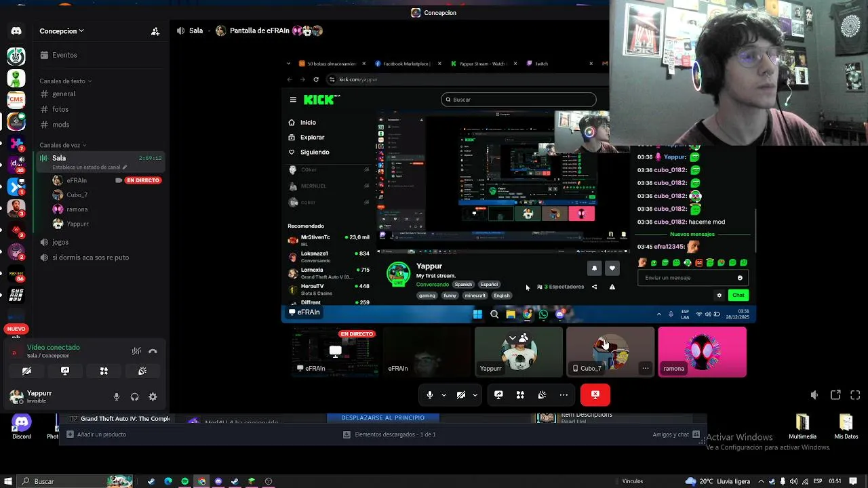
Task: Toggle camera in call control bar
Action: coord(461,395)
